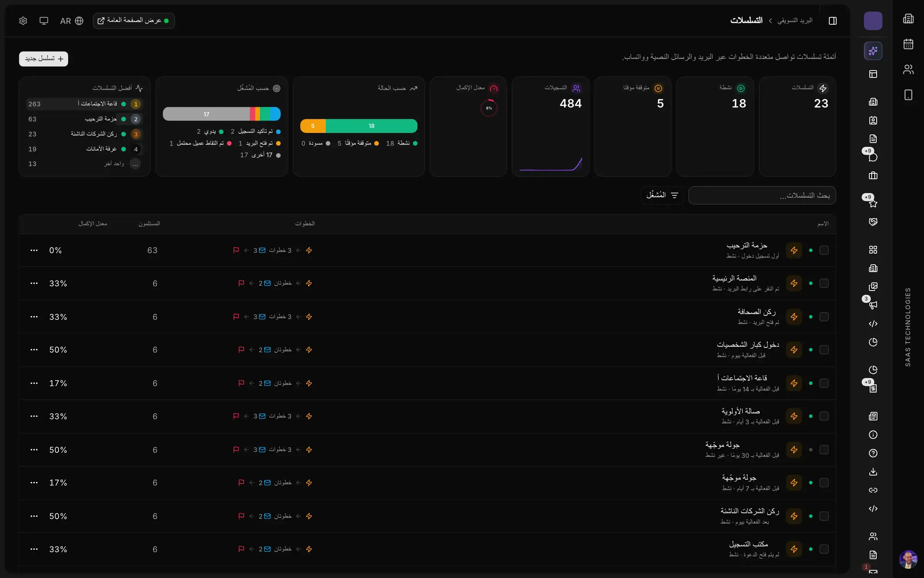Image resolution: width=924 pixels, height=578 pixels.
Task: Tick the checkbox for مكتب التسجيل row
Action: (824, 549)
